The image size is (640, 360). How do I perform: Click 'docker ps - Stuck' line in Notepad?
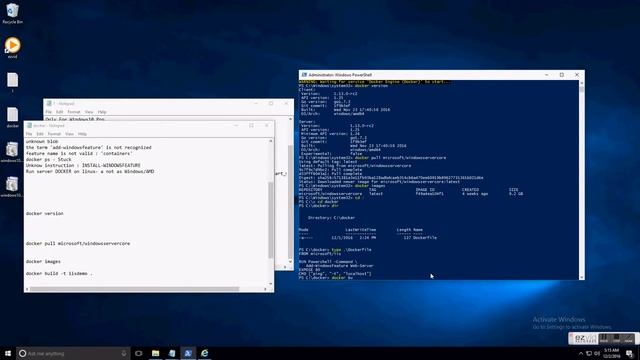click(49, 160)
